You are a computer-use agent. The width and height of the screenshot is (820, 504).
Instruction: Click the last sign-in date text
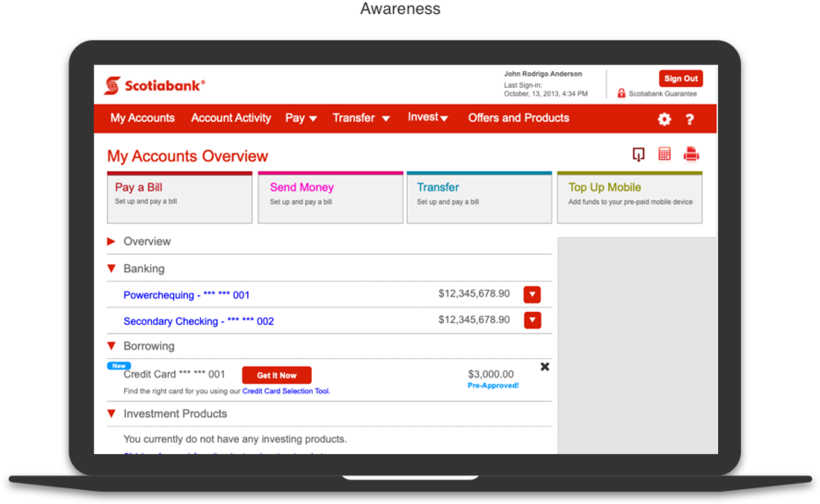(546, 93)
